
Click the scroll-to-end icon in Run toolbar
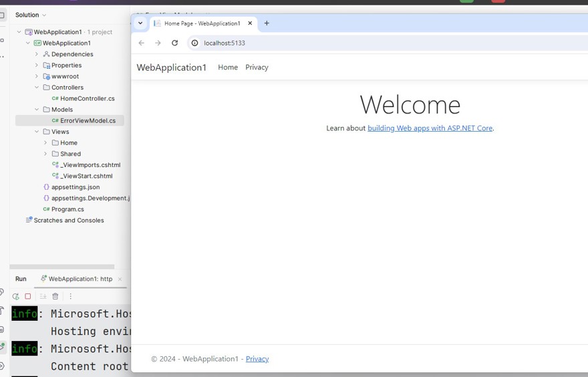pos(43,296)
